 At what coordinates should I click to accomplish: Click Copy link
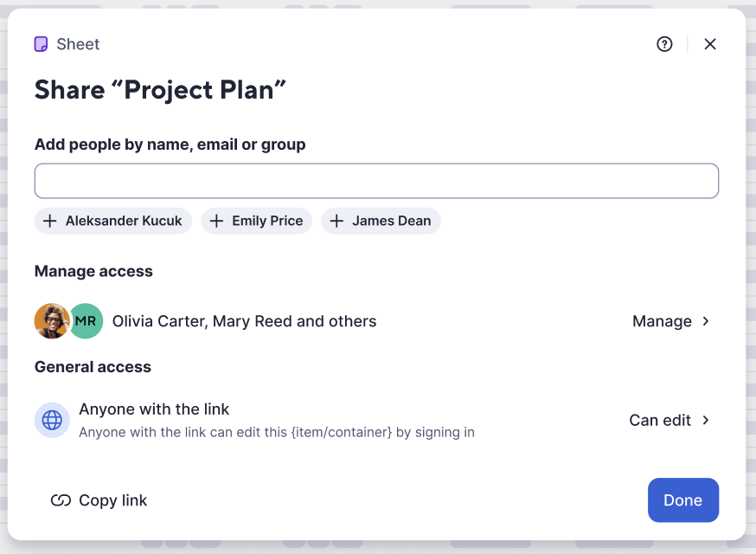click(x=114, y=500)
